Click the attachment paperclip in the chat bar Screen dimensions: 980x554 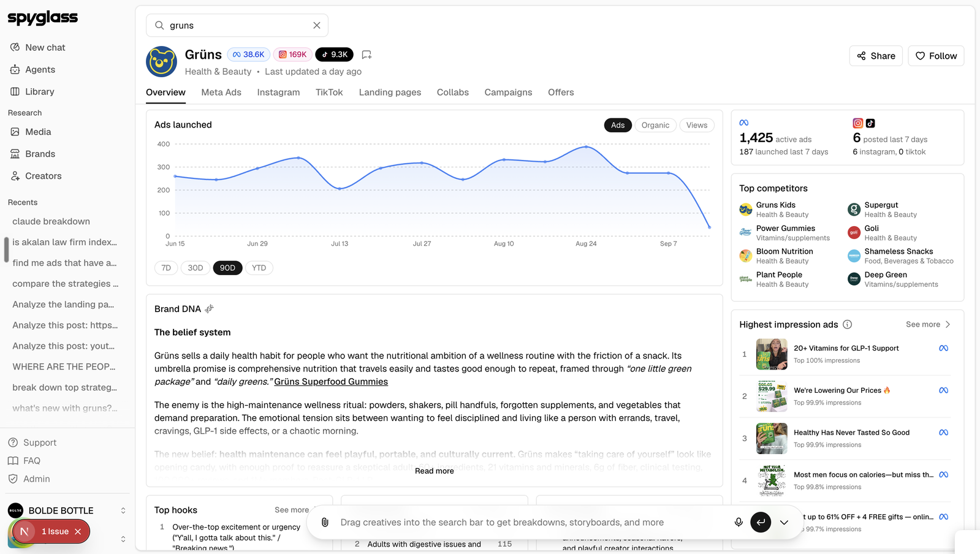(x=325, y=522)
